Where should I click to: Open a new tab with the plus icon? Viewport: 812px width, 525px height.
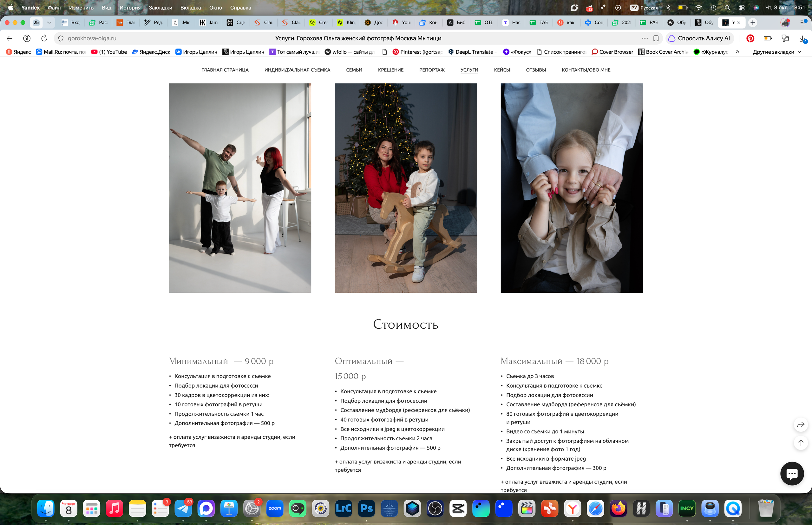(753, 23)
